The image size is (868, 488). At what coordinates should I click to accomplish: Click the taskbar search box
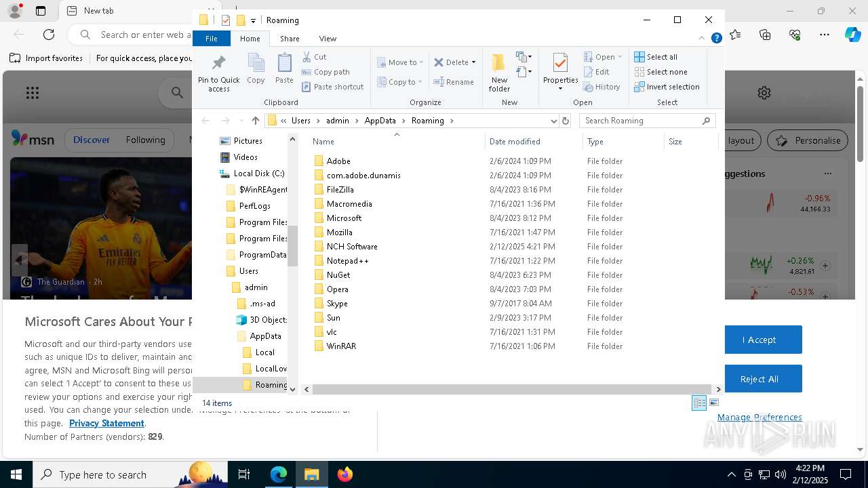coord(130,474)
